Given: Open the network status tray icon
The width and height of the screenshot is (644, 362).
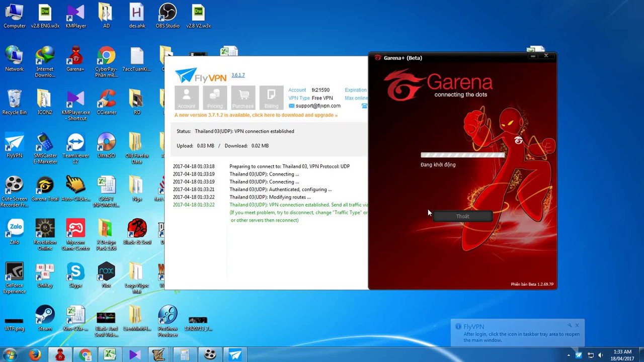Looking at the screenshot, I should 590,355.
